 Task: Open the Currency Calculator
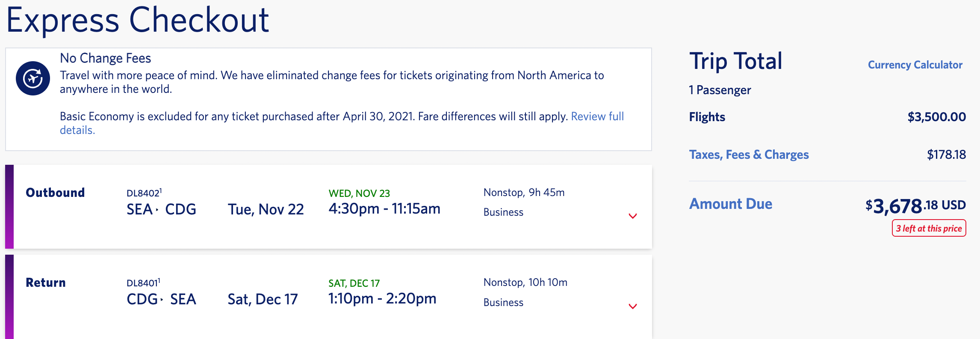coord(915,65)
